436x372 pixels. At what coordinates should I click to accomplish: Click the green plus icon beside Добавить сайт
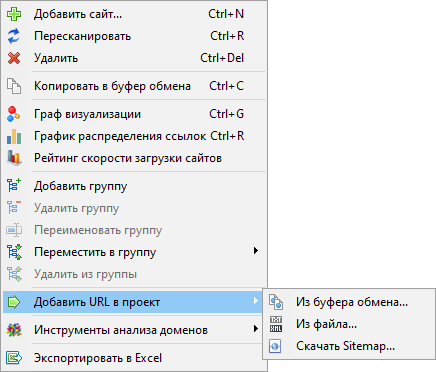14,14
